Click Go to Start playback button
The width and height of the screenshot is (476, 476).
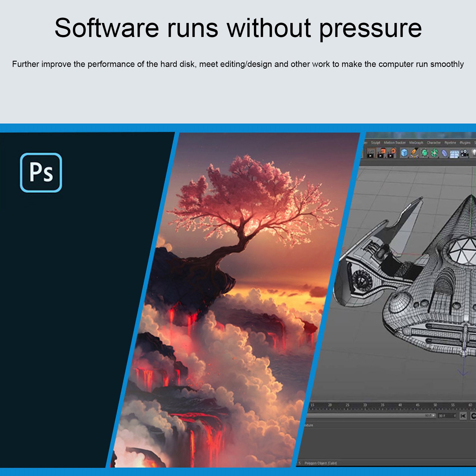pyautogui.click(x=463, y=416)
